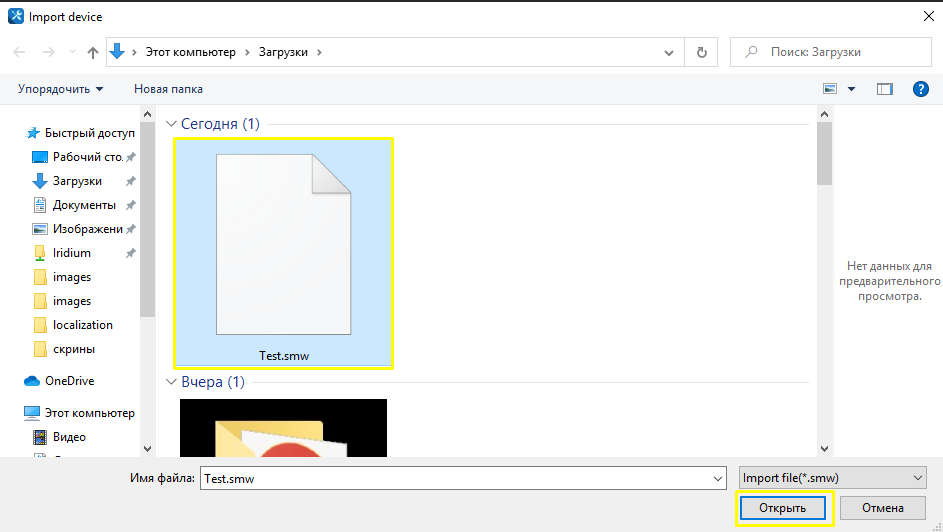
Task: Create a folder with 'Новая папка'
Action: tap(168, 89)
